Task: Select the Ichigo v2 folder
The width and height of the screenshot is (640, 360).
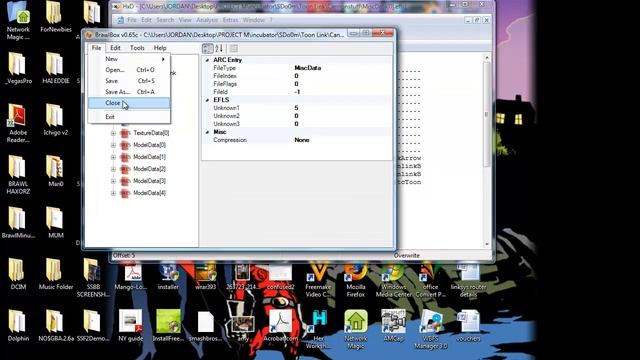Action: (56, 120)
